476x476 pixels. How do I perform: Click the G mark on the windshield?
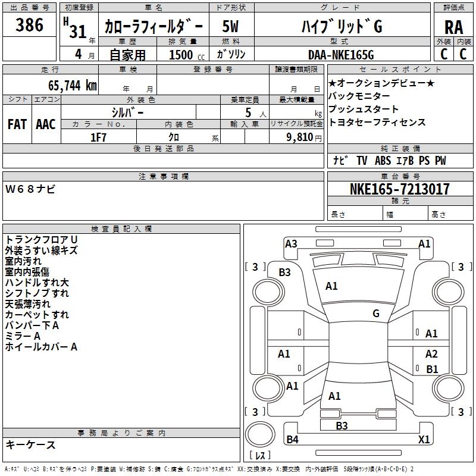pyautogui.click(x=376, y=314)
